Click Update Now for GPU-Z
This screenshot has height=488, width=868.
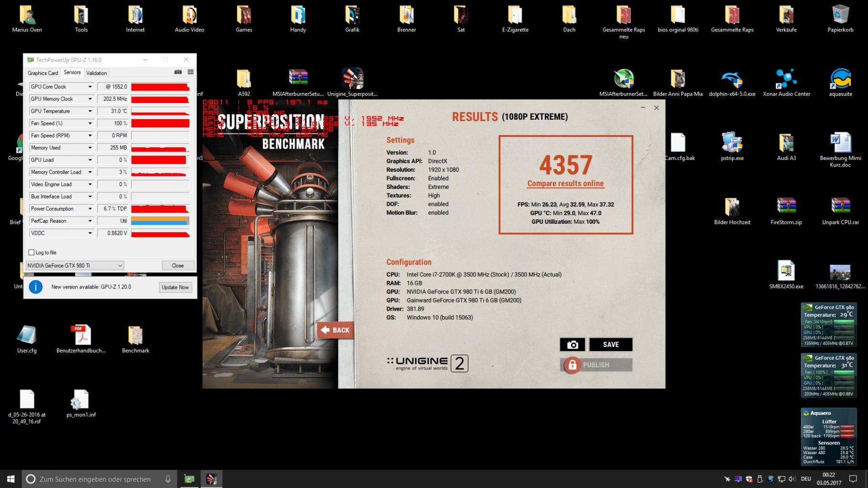click(175, 287)
